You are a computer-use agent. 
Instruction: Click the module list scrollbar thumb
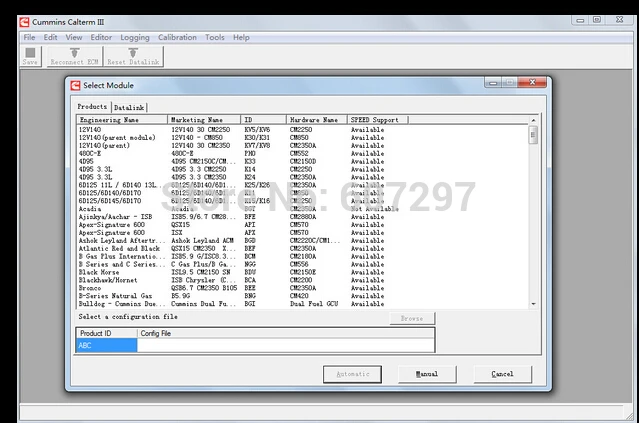[x=533, y=135]
